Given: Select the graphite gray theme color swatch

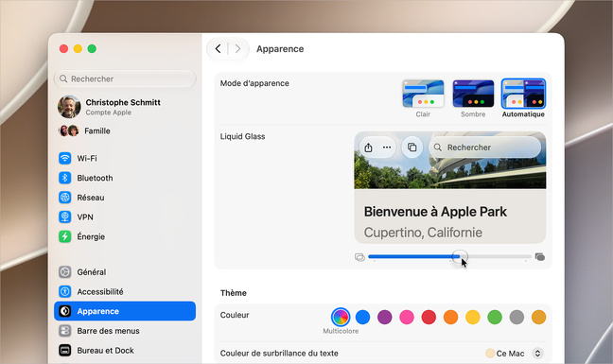Looking at the screenshot, I should pos(517,317).
